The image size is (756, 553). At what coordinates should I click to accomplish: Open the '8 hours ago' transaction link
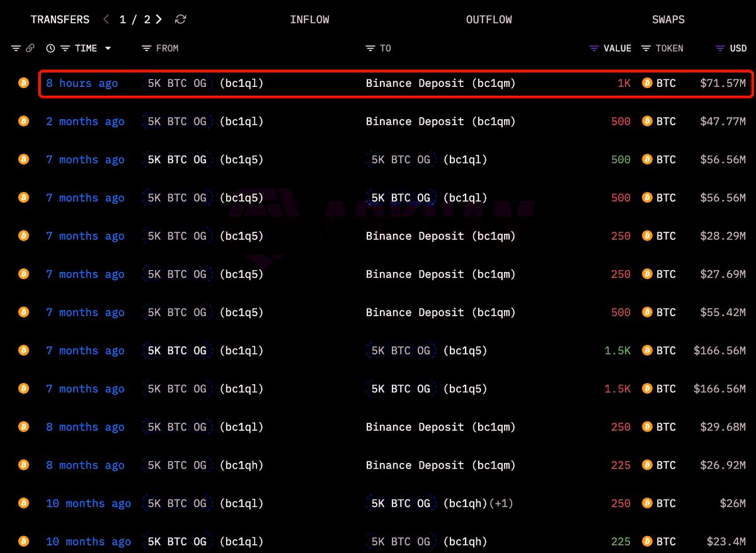pyautogui.click(x=82, y=83)
